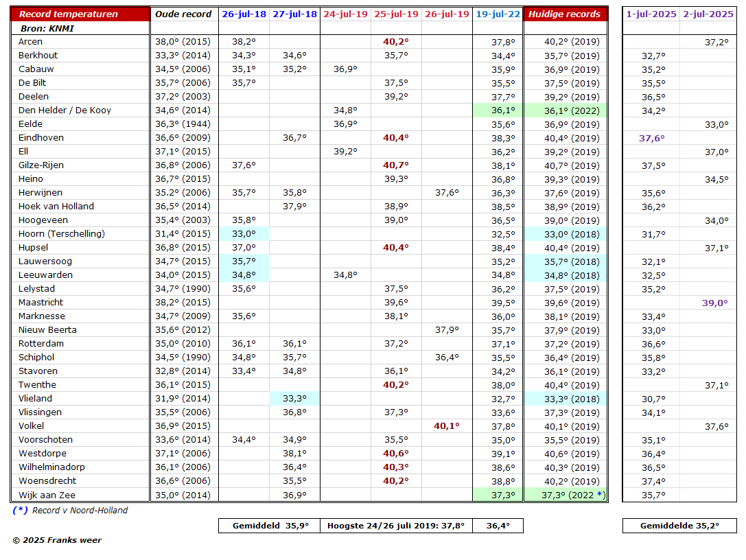Click the '27-jul-18' column header
The image size is (746, 560).
pyautogui.click(x=295, y=14)
